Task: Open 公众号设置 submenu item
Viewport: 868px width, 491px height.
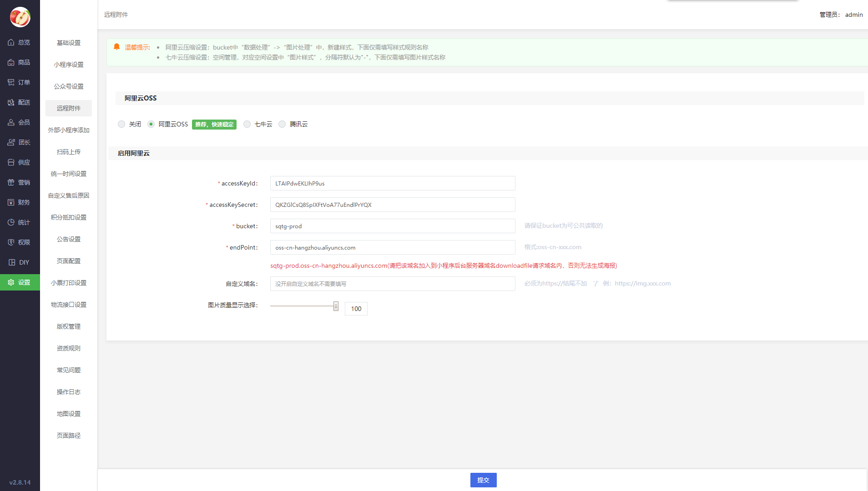Action: point(69,86)
